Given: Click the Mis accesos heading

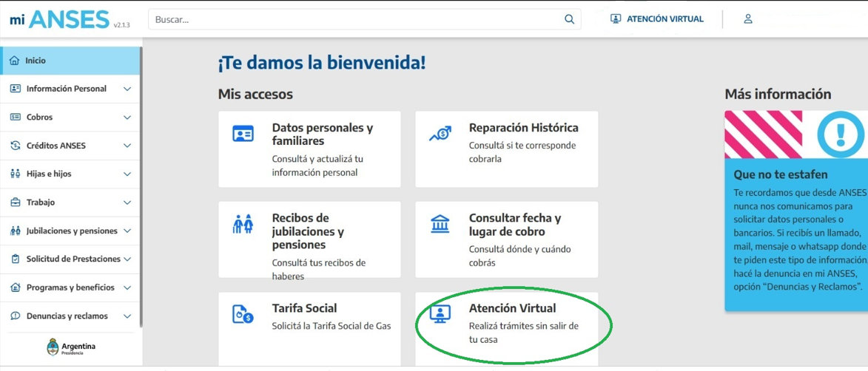Looking at the screenshot, I should point(255,95).
